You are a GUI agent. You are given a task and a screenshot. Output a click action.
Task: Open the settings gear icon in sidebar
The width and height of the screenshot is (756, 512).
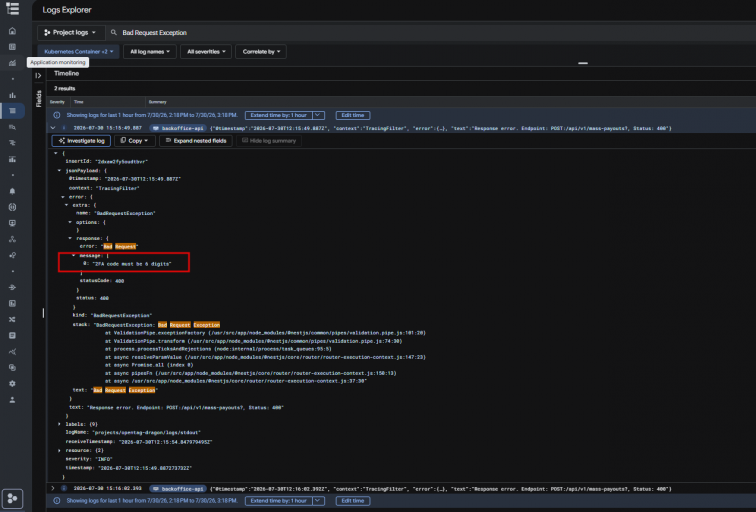(x=13, y=383)
